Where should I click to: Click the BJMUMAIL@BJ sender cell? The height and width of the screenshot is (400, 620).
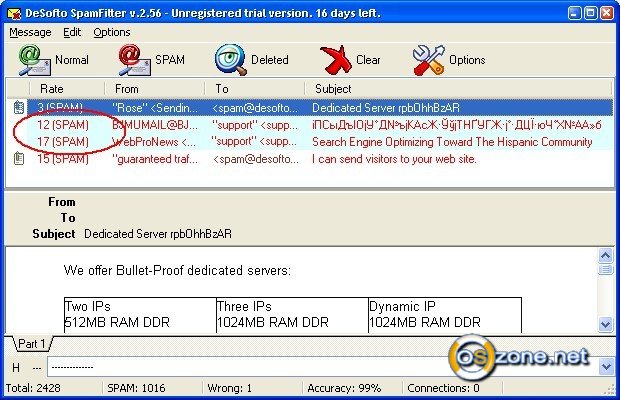155,125
